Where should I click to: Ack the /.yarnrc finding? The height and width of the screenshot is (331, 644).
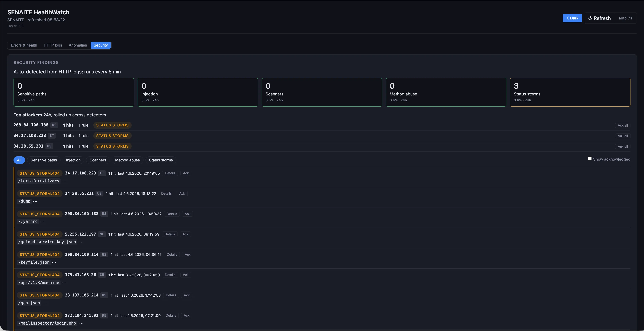pos(187,214)
